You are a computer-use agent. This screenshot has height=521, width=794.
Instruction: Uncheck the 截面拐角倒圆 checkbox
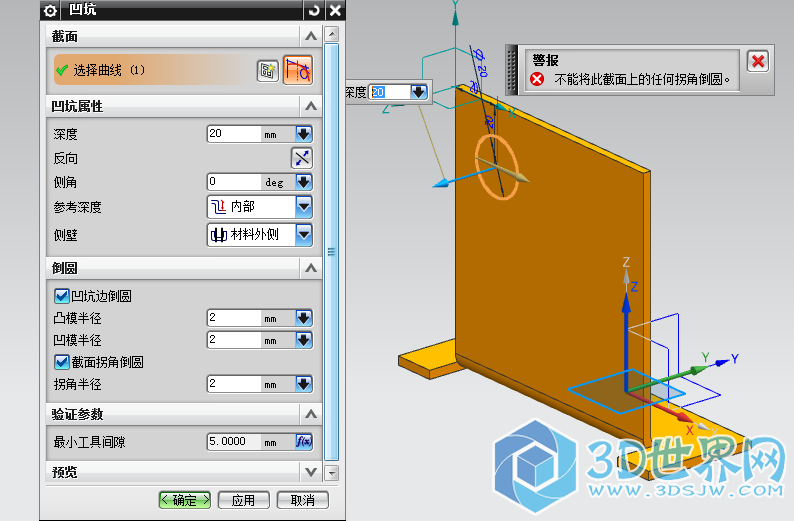tap(62, 362)
